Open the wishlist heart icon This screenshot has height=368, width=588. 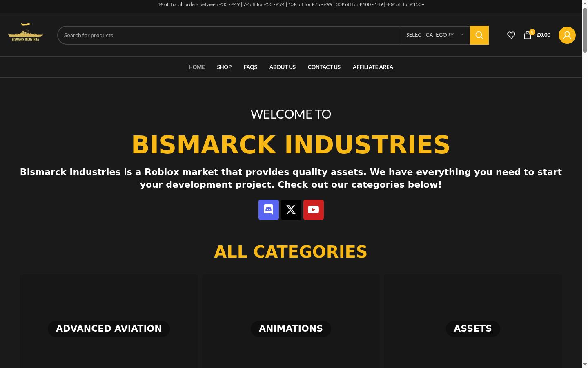[x=511, y=35]
